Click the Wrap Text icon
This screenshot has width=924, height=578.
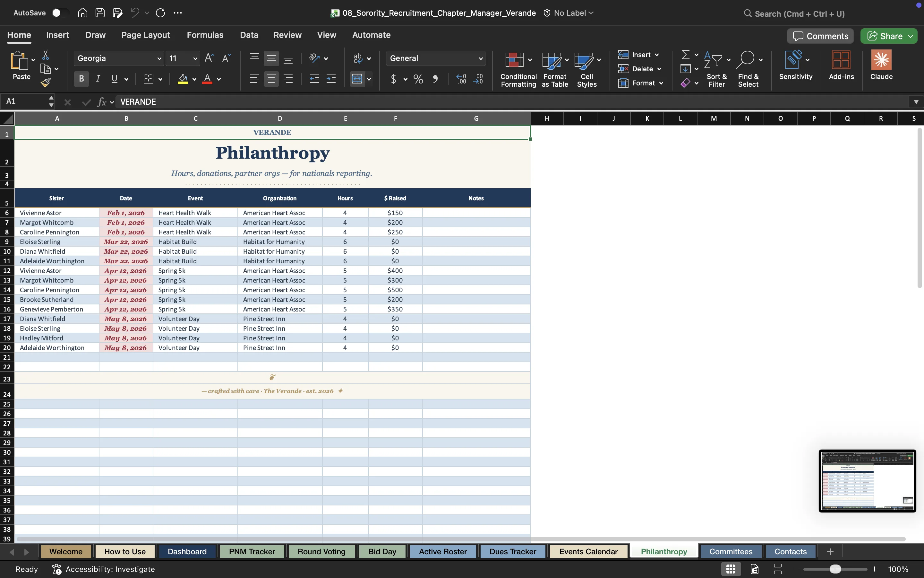358,58
